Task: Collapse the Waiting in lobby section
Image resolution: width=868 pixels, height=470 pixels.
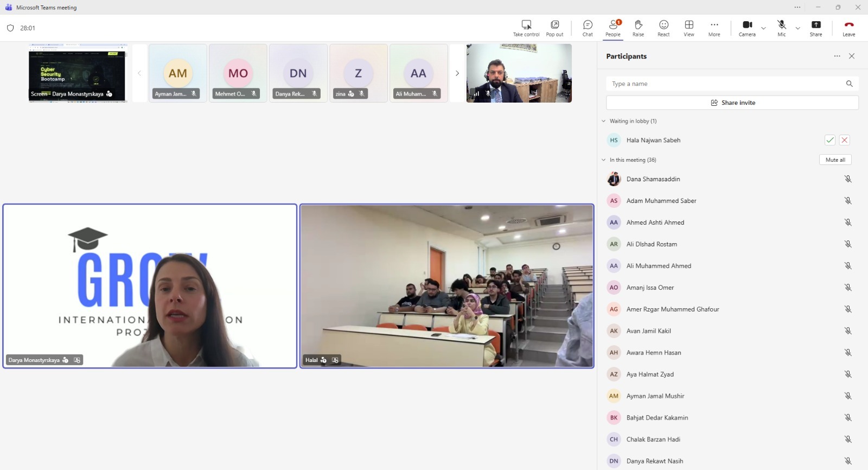Action: tap(603, 121)
